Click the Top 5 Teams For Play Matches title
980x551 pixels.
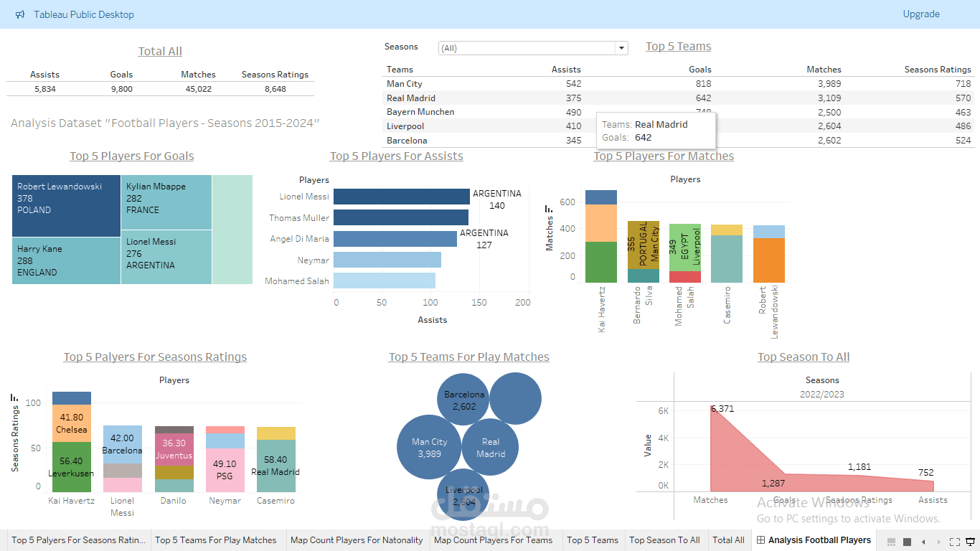469,357
